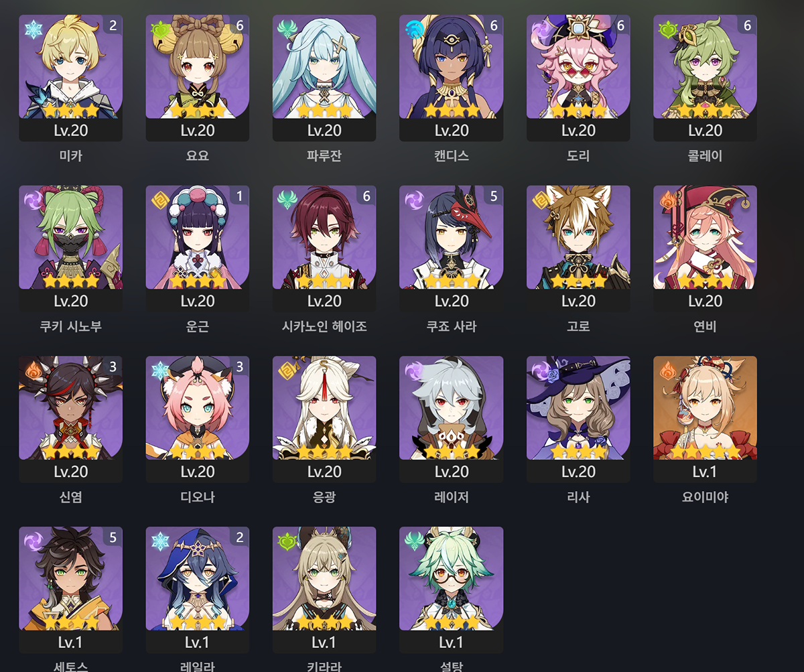Click the Cryo element icon on 레일라's card
Screen dimensions: 804x672
(159, 541)
